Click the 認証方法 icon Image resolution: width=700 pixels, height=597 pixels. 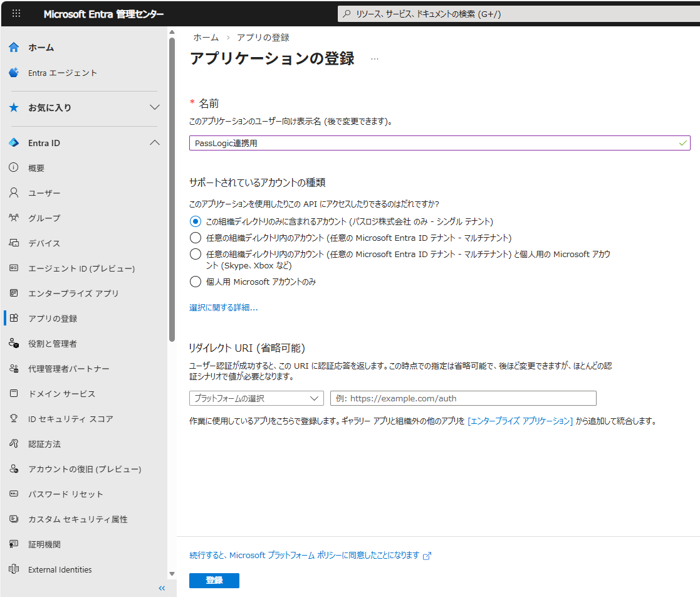(x=14, y=443)
